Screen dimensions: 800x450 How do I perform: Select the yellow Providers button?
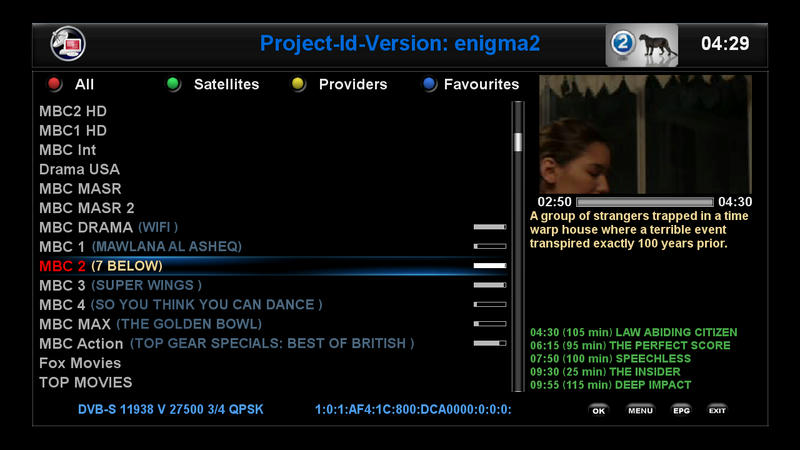pos(298,84)
